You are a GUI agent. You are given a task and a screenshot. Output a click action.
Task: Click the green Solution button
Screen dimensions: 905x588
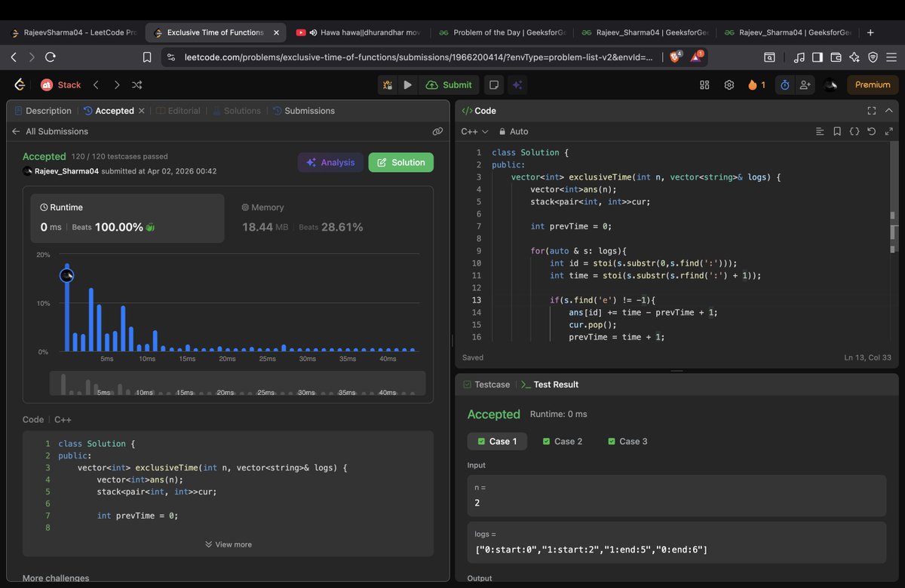[401, 162]
